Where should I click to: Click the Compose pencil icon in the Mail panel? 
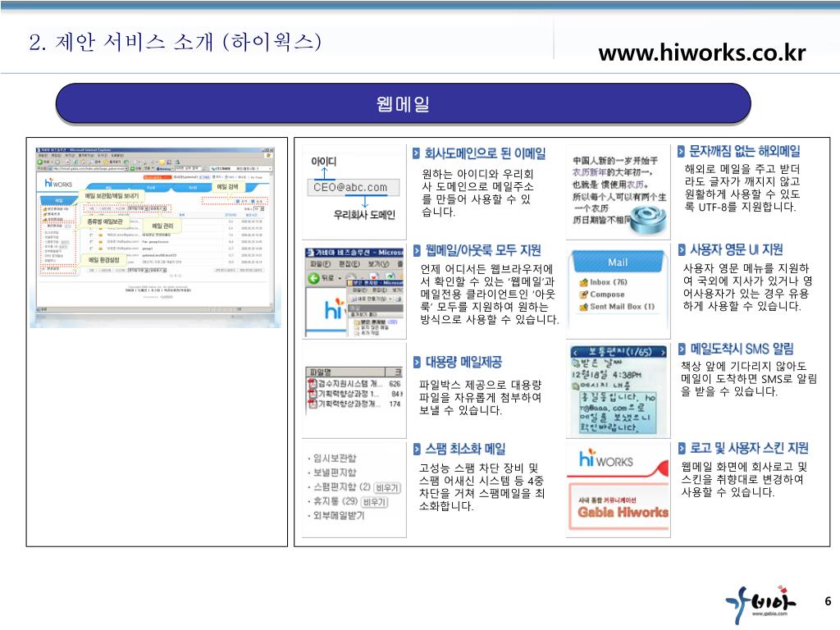click(583, 294)
